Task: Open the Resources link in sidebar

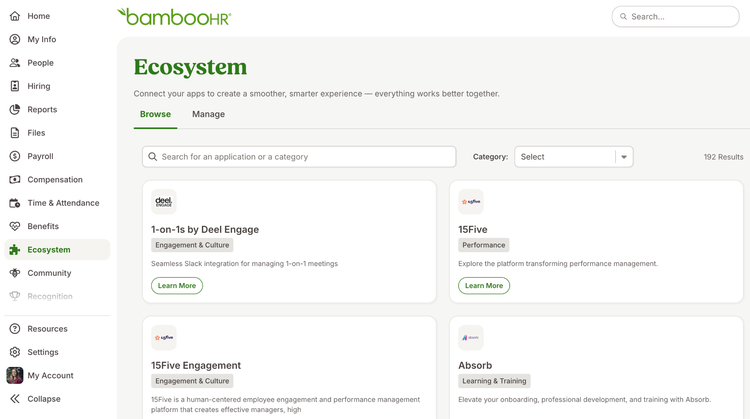Action: 47,329
